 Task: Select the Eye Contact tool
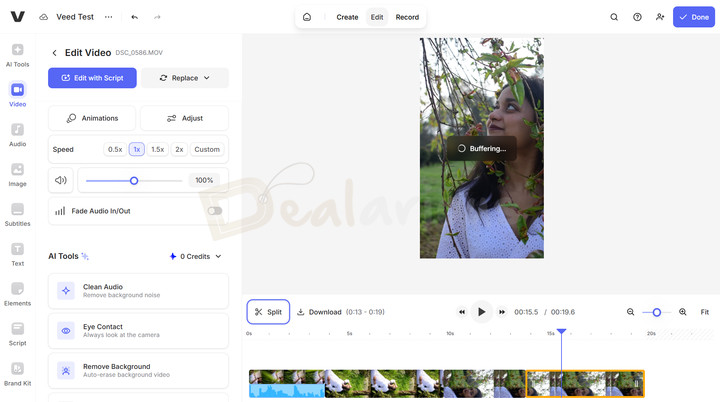pos(138,331)
